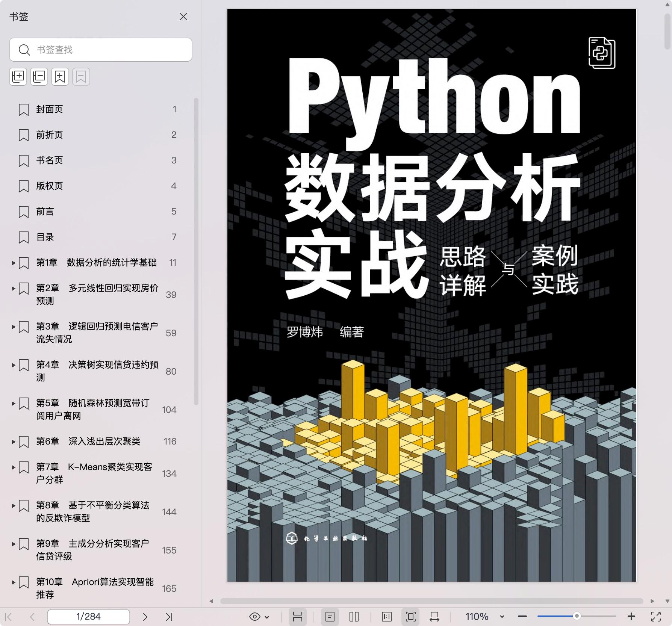Viewport: 672px width, 626px height.
Task: Close the bookmarks panel
Action: click(183, 17)
